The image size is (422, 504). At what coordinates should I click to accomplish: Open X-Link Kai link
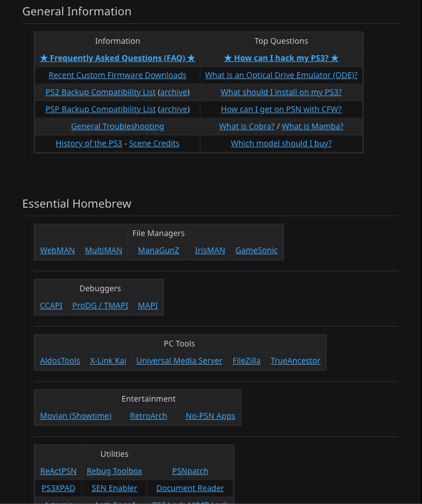click(108, 361)
